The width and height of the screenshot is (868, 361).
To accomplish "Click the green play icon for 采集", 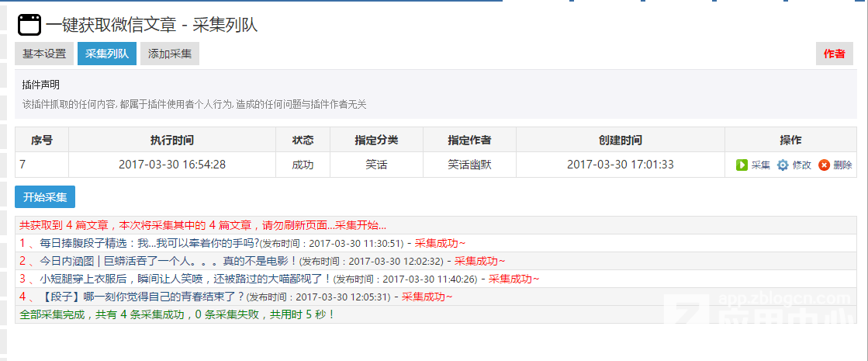I will tap(742, 165).
